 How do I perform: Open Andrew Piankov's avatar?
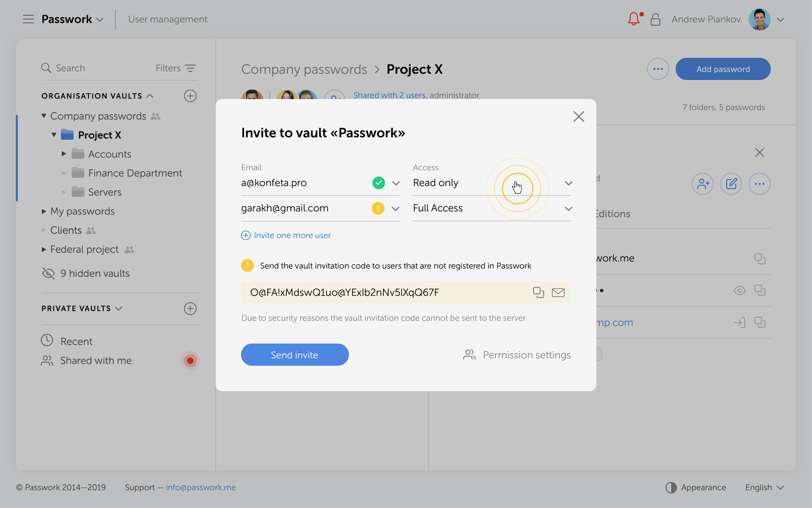point(760,19)
